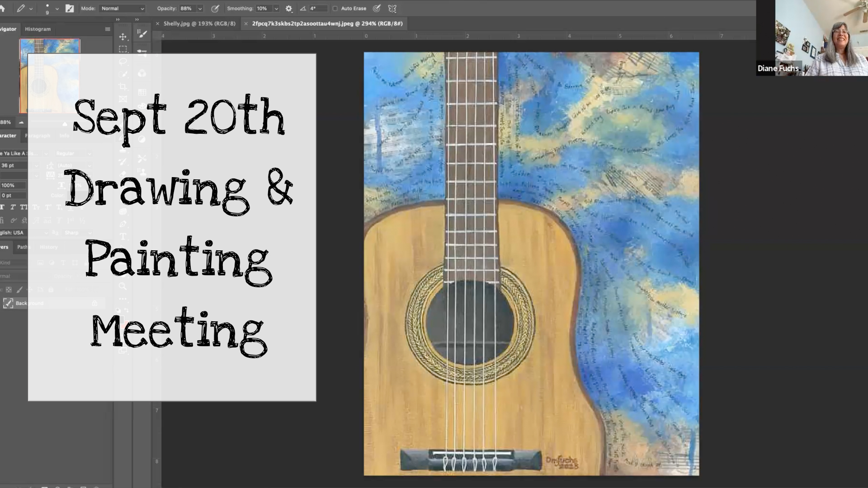Select the 2fpcq7k3skbs2tp2asoottau4wnj.jpeg document tab
This screenshot has width=868, height=488.
click(327, 23)
